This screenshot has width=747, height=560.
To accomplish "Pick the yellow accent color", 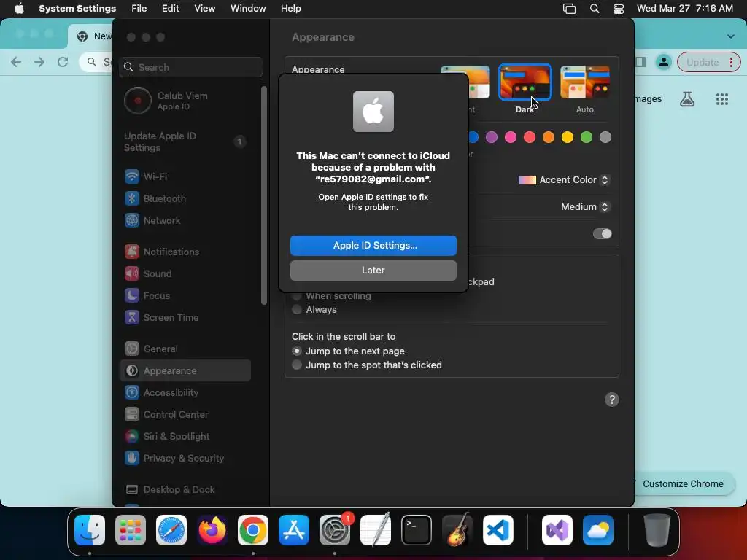I will [x=567, y=137].
